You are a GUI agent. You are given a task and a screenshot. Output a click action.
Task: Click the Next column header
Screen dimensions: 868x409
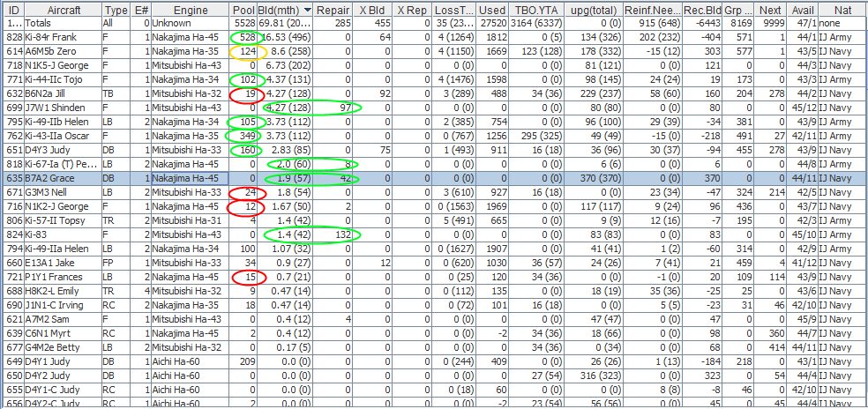coord(770,10)
